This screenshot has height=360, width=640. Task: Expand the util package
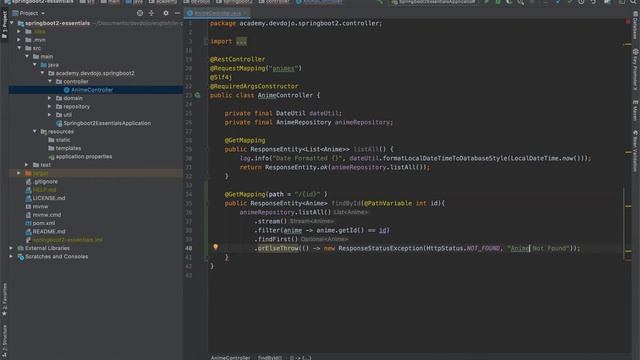[50, 115]
